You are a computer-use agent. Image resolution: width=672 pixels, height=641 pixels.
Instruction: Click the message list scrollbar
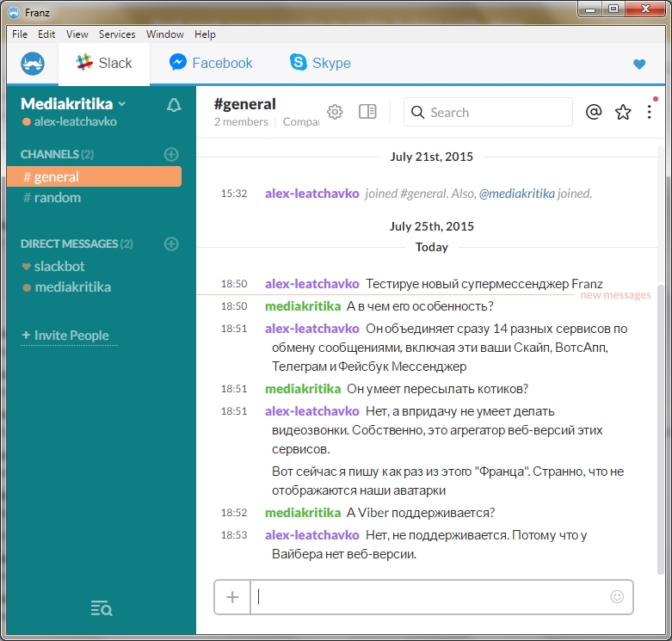661,428
